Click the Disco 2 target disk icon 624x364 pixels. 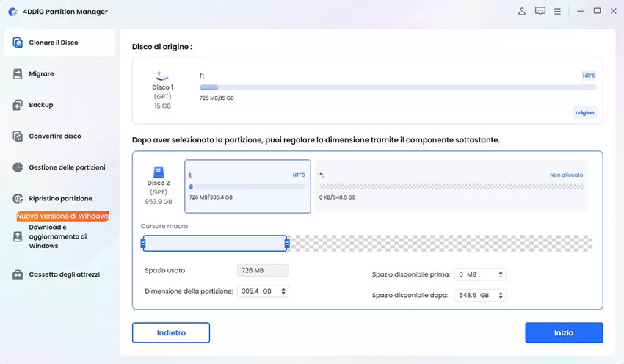click(159, 172)
